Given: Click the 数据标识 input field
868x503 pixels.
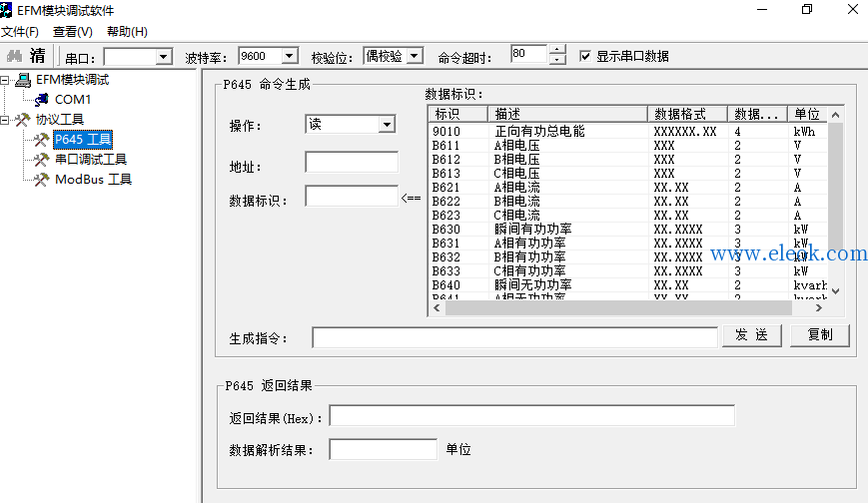Looking at the screenshot, I should [x=352, y=196].
